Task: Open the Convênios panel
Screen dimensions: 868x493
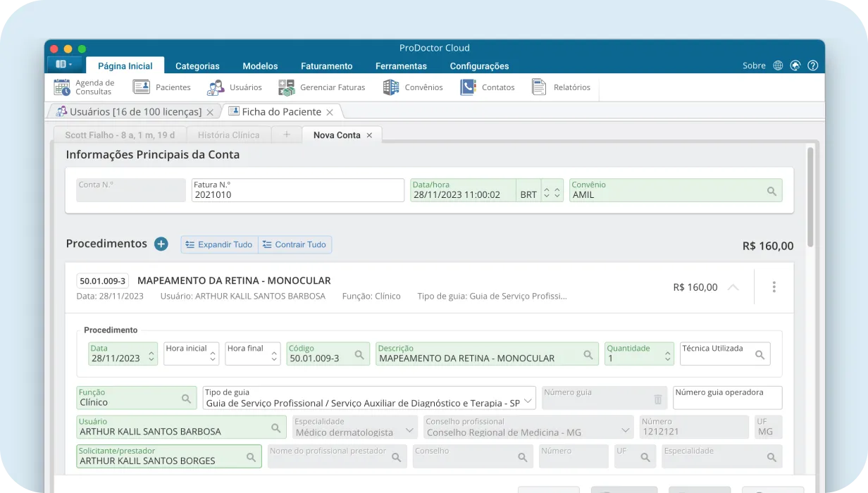Action: pyautogui.click(x=392, y=87)
